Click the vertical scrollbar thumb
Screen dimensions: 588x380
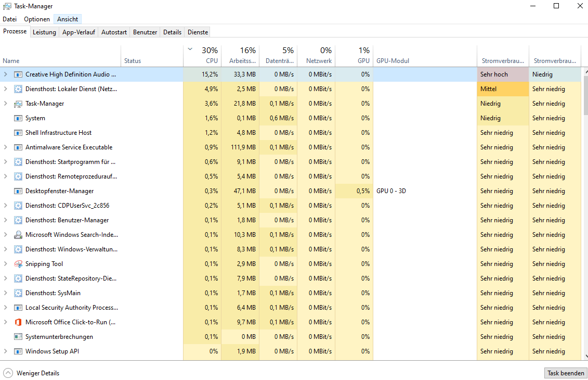[585, 94]
